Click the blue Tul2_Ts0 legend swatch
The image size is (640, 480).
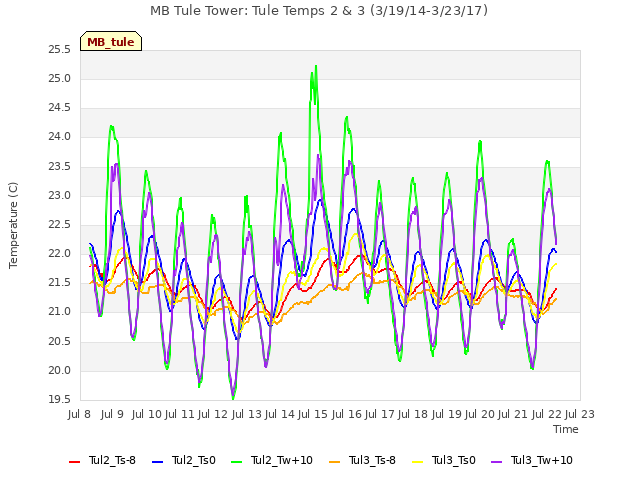pyautogui.click(x=158, y=462)
